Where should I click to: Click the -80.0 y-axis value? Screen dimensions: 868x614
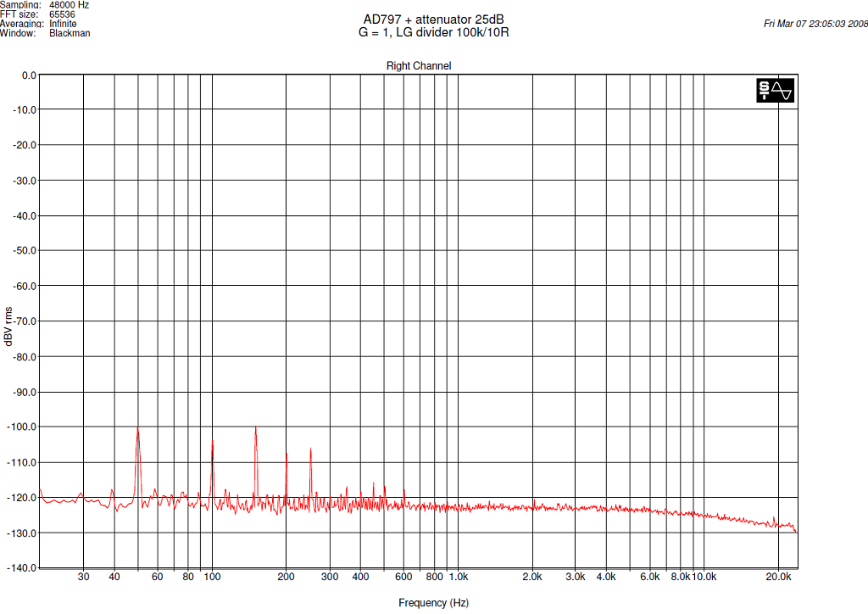coord(25,357)
